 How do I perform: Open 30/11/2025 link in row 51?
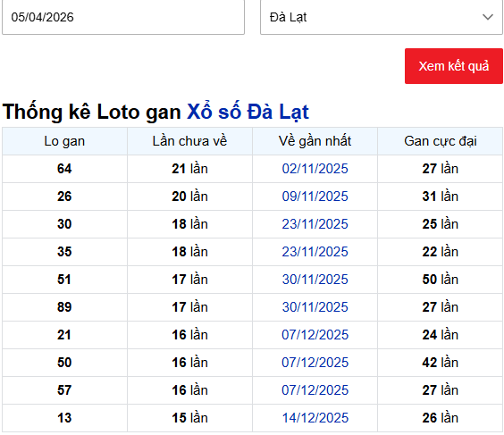(x=315, y=280)
